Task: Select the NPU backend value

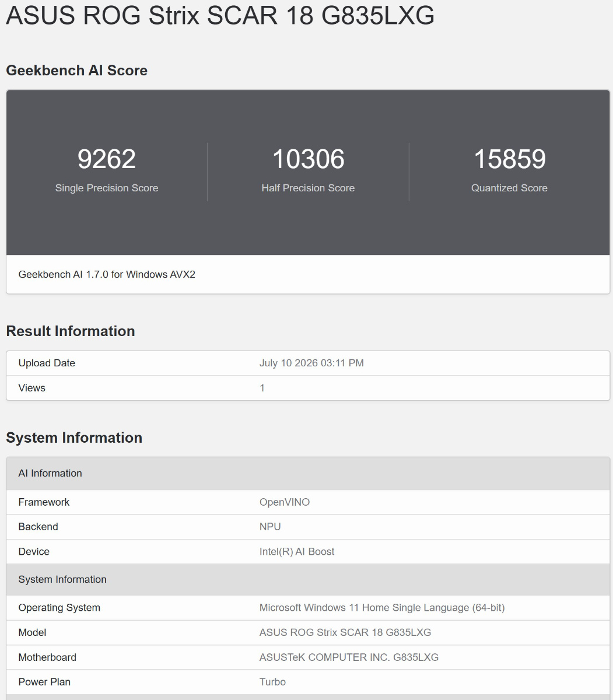Action: (270, 527)
